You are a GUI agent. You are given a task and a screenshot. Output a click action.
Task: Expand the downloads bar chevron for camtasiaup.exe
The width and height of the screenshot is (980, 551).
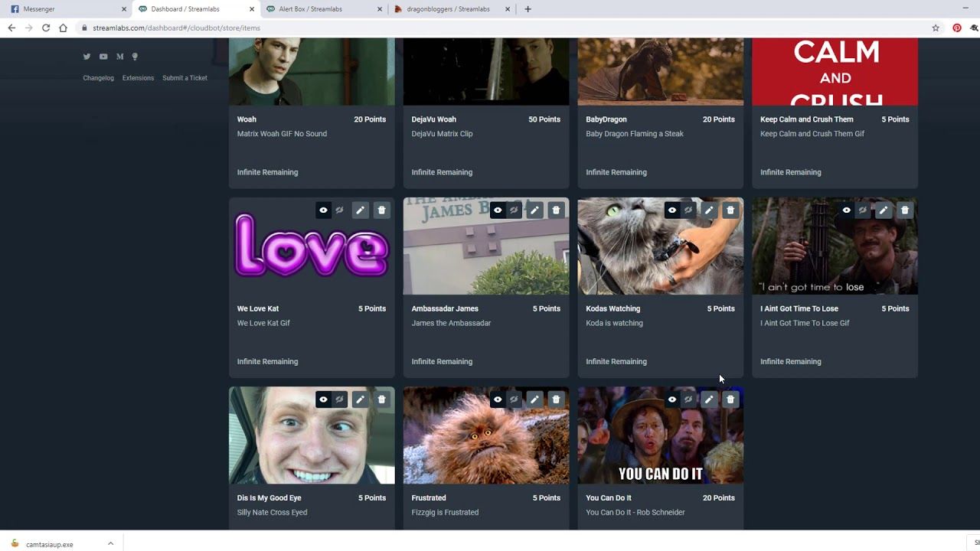tap(110, 544)
